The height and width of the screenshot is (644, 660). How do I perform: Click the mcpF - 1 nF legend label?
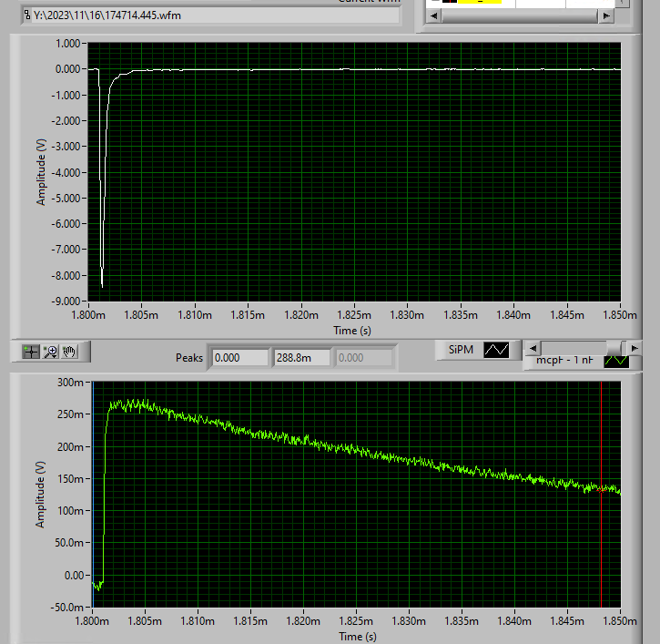[564, 361]
